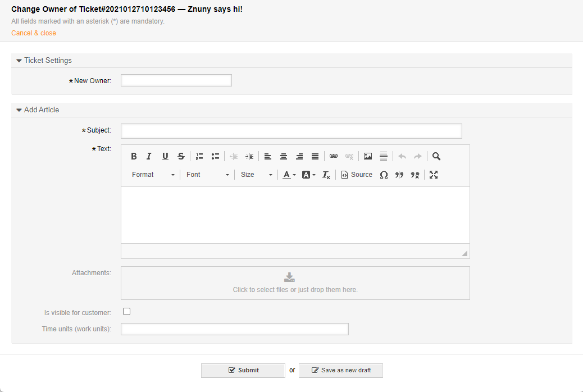Open the Format dropdown
The width and height of the screenshot is (583, 392).
[153, 175]
